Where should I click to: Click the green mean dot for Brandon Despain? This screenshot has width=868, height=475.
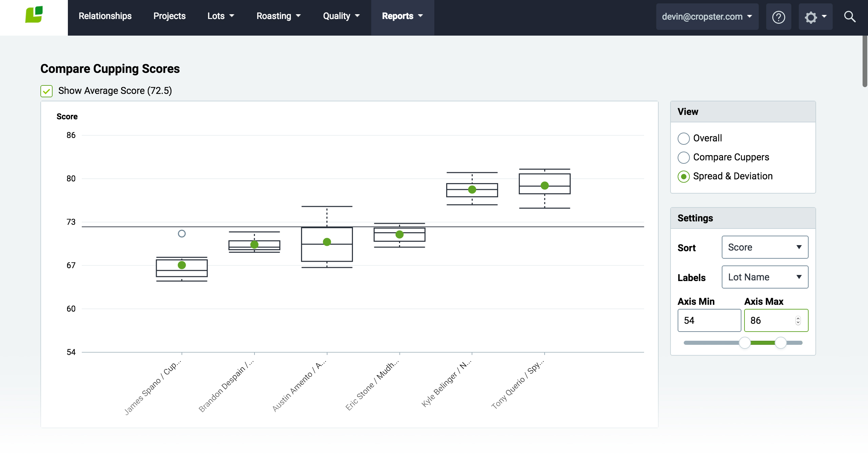click(x=254, y=245)
